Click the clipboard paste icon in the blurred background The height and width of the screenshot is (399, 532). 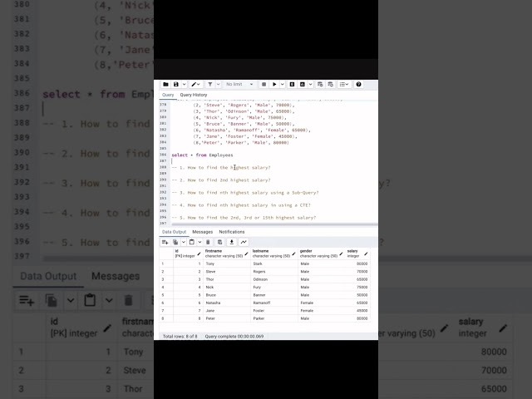[x=90, y=301]
